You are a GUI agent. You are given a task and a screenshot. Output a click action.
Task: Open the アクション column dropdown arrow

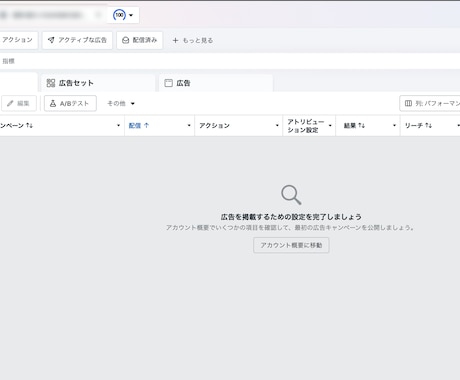point(277,125)
